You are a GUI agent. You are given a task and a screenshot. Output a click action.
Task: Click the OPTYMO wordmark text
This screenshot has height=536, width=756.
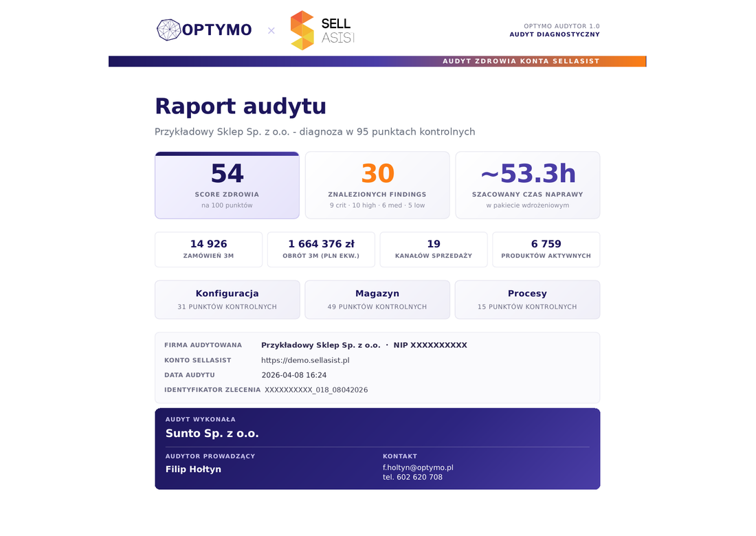pyautogui.click(x=217, y=30)
